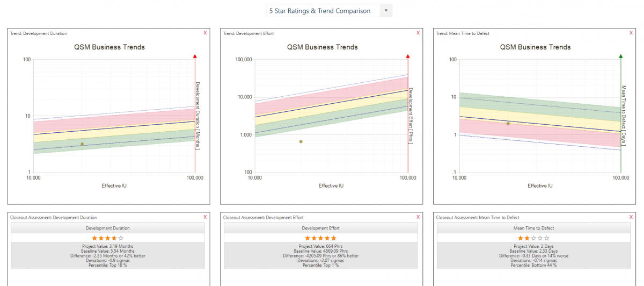Click the red up arrow on the Development Effort axis

coord(408,56)
